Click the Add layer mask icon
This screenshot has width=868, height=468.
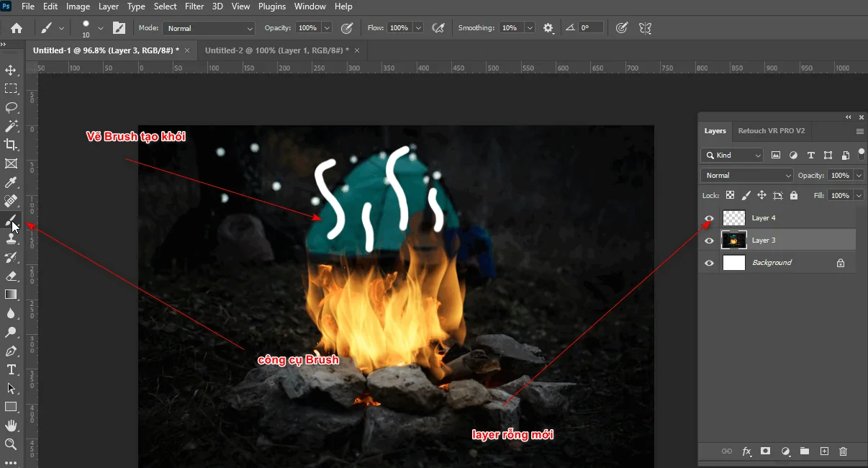[765, 451]
